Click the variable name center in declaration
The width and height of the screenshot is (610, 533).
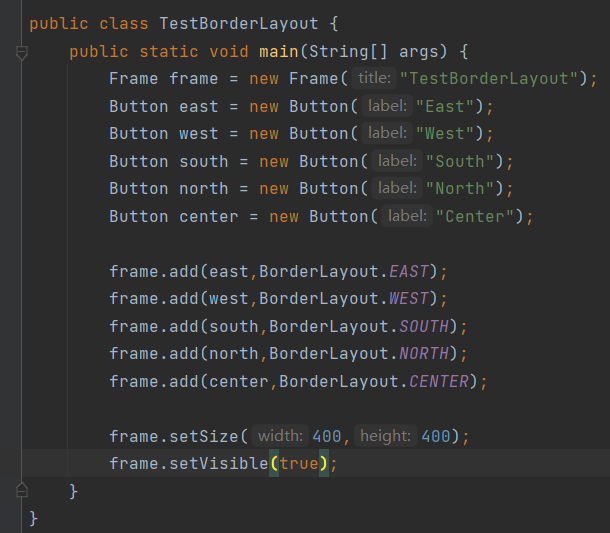209,216
